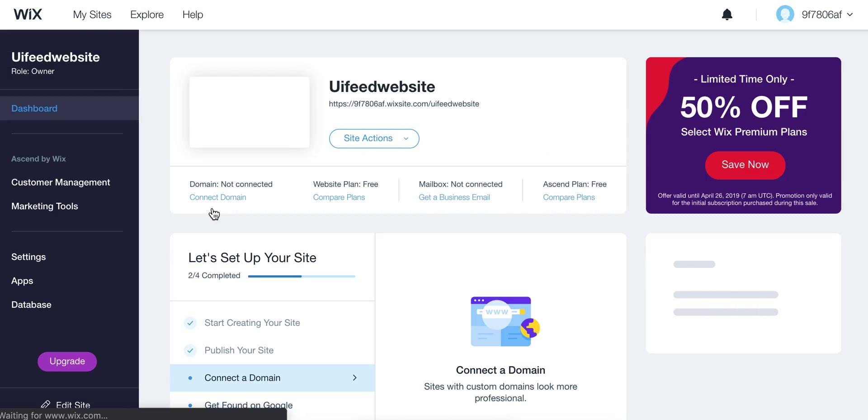Image resolution: width=868 pixels, height=420 pixels.
Task: Click the user avatar icon
Action: [x=785, y=14]
